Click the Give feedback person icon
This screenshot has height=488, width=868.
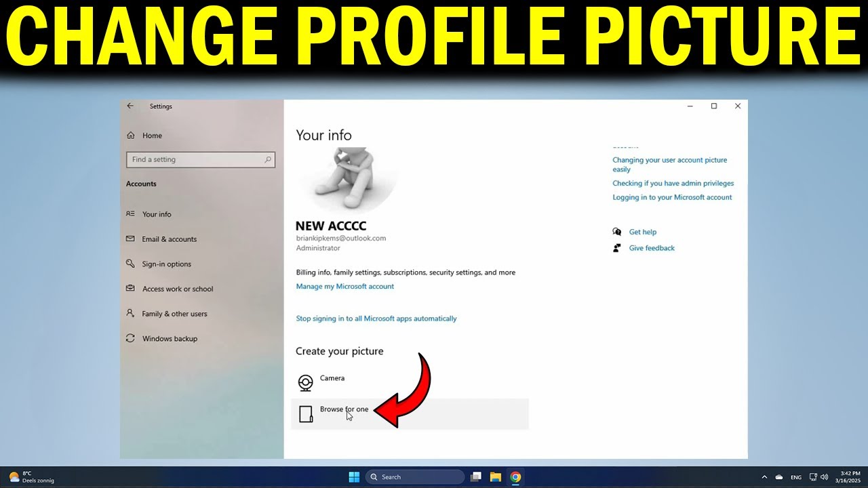pos(616,248)
